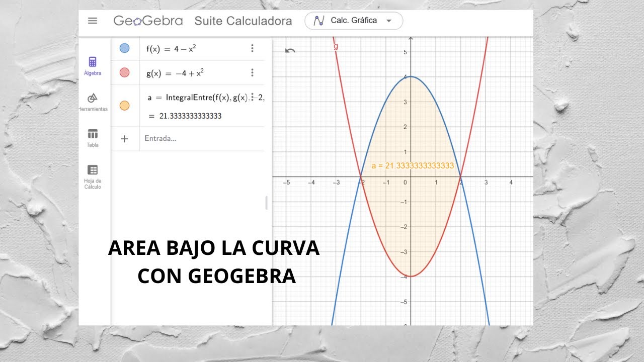Select the g(x) = −4 + x² expression
Screen dimensions: 644x362
(x=175, y=73)
